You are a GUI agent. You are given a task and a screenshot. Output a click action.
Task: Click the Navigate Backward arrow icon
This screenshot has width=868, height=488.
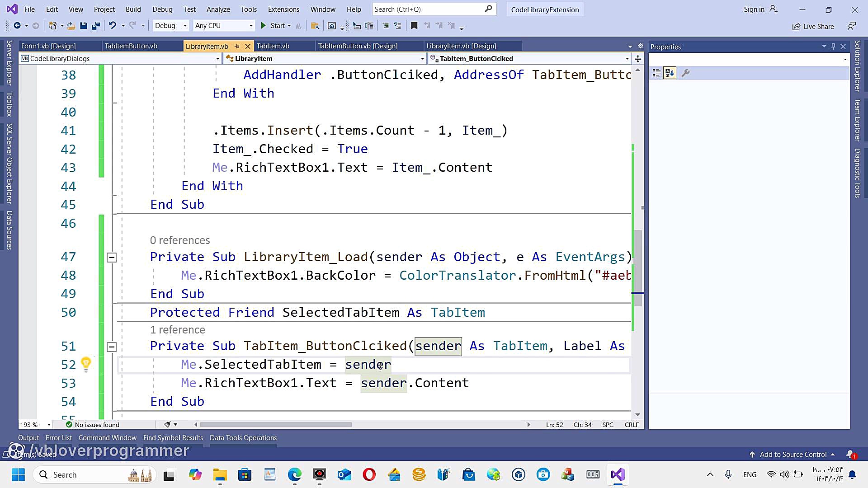click(17, 26)
